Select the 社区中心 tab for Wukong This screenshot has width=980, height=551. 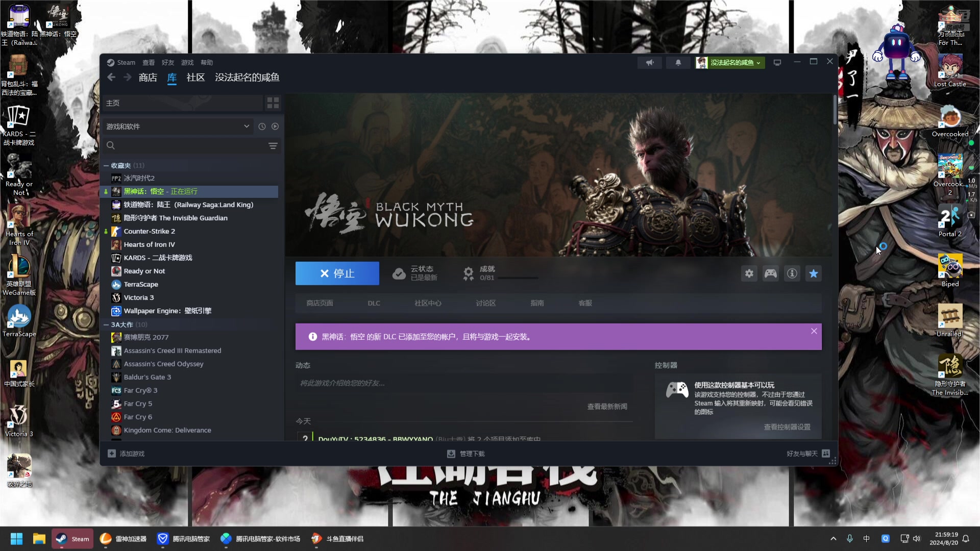coord(428,303)
